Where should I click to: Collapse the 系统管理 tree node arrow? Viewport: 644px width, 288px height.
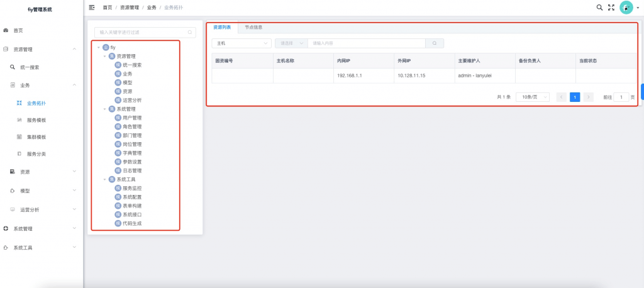[105, 109]
